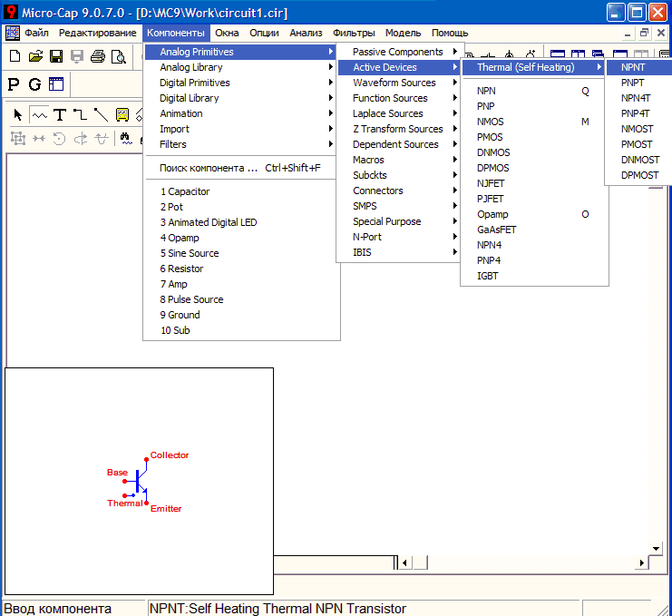Open the Окна menu

pyautogui.click(x=227, y=33)
